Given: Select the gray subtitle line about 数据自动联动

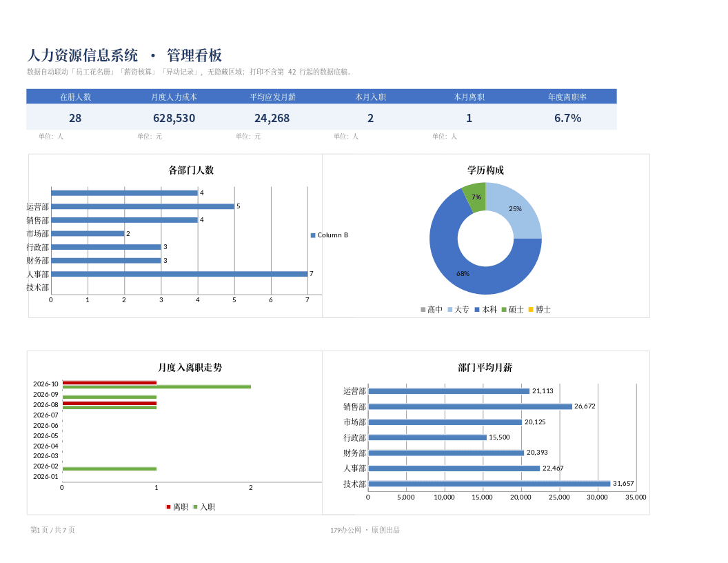Looking at the screenshot, I should click(x=190, y=72).
